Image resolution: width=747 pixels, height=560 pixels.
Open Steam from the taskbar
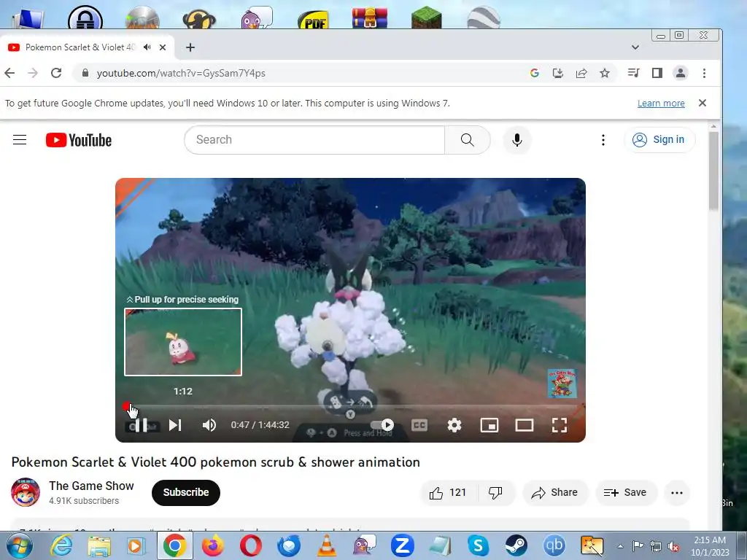click(516, 545)
